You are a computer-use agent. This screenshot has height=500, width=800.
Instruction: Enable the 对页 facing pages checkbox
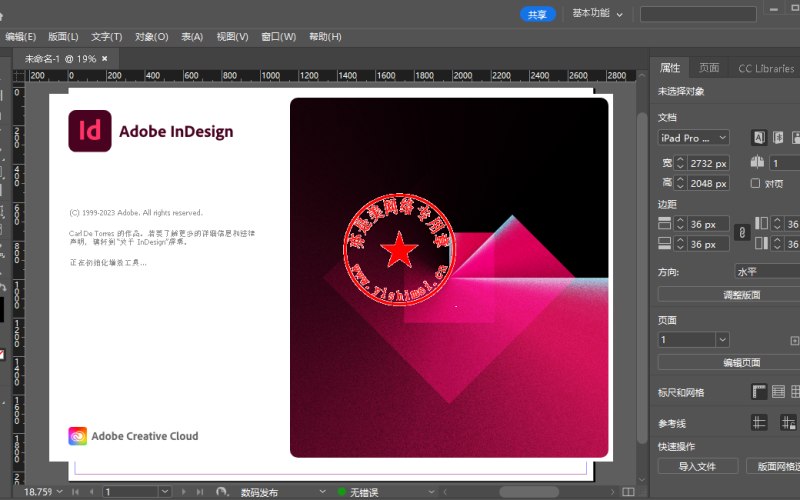[755, 183]
